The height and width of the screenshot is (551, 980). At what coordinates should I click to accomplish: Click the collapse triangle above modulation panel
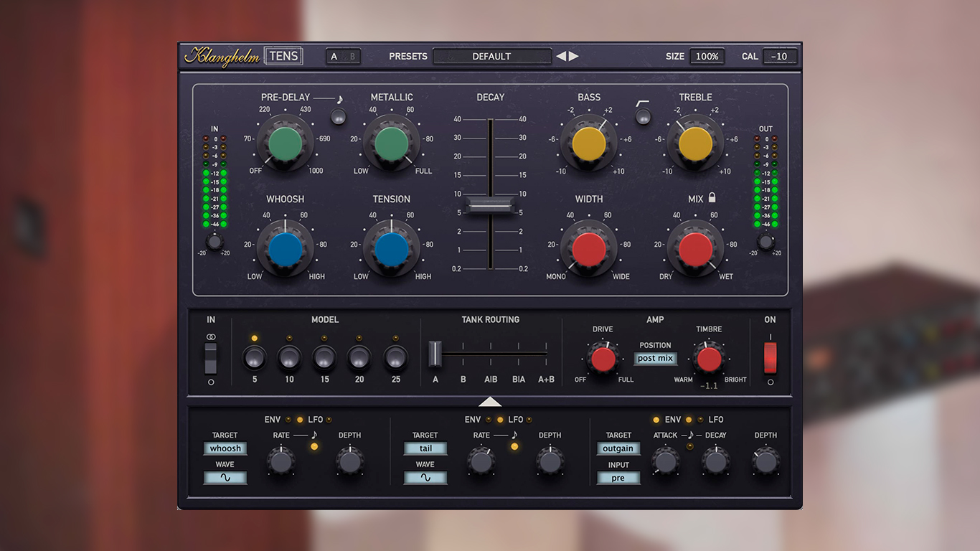click(x=490, y=402)
